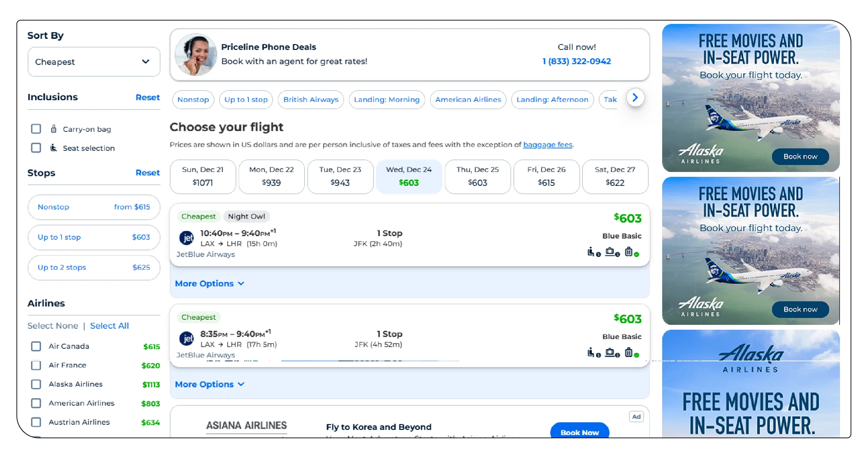Click Select All under Airlines

(x=109, y=326)
